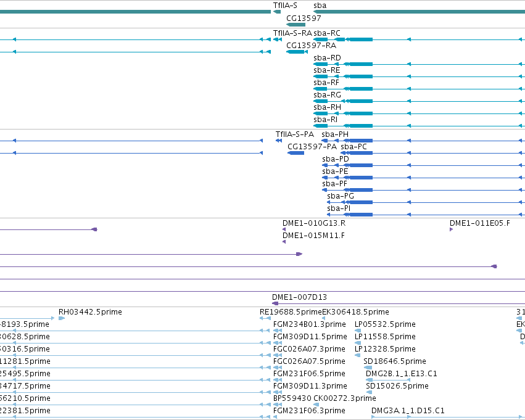Viewport: 525px width, 420px height.
Task: Select the sba-PE protein label
Action: point(335,171)
